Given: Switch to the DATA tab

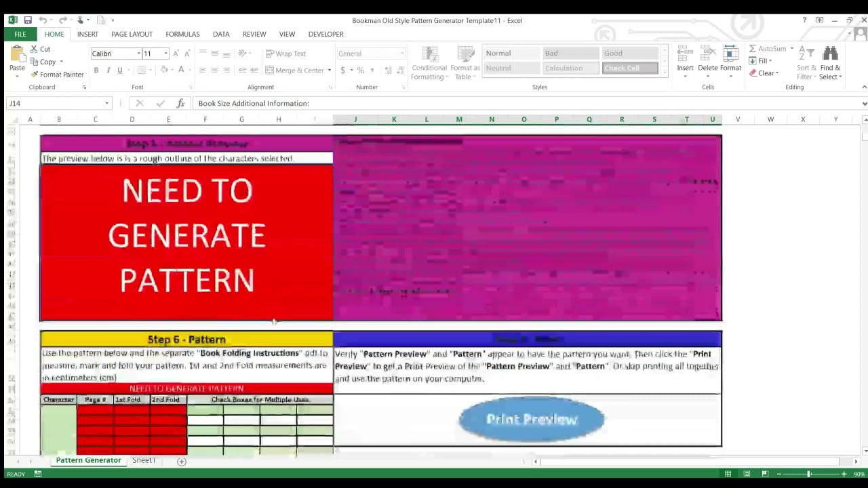Looking at the screenshot, I should tap(221, 34).
